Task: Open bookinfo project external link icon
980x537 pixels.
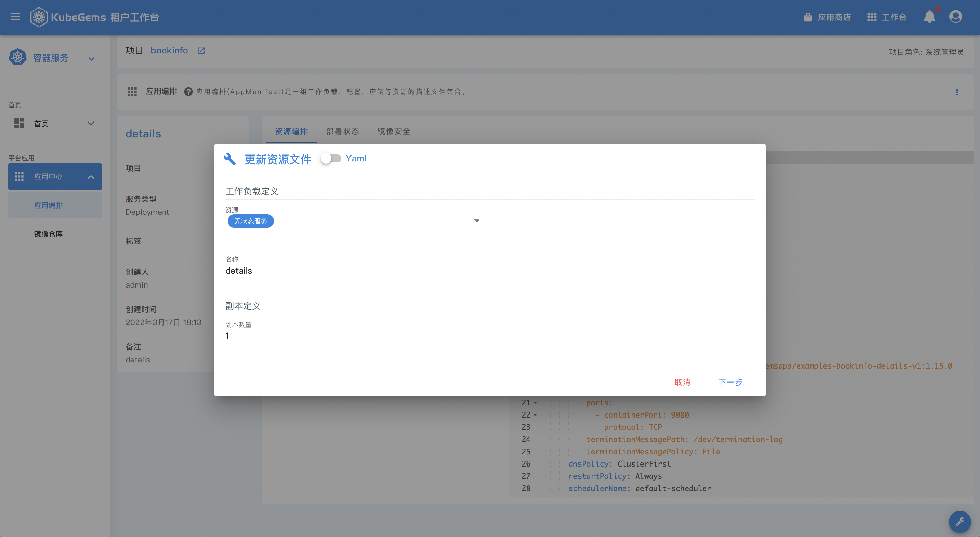Action: (201, 51)
